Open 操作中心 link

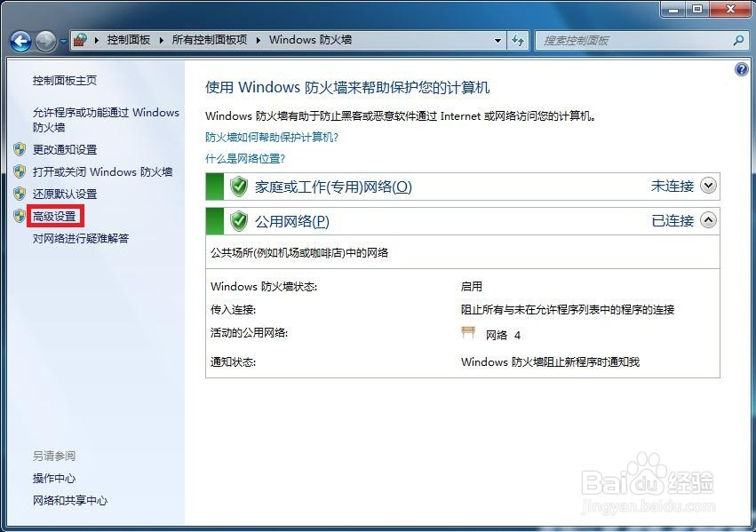pos(54,478)
